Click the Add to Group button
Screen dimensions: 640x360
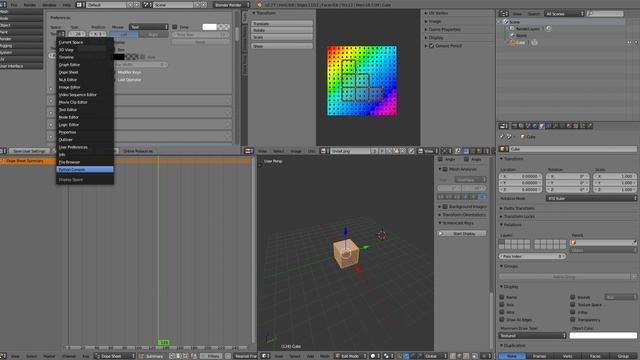tap(564, 276)
